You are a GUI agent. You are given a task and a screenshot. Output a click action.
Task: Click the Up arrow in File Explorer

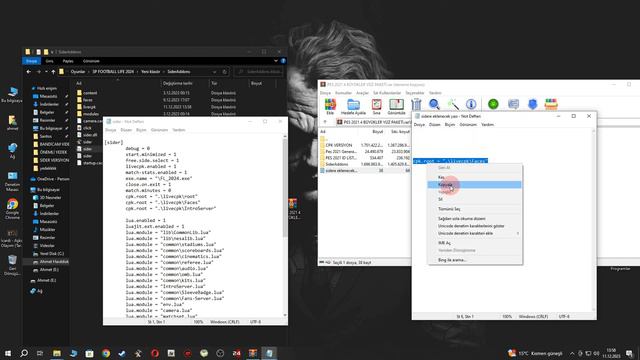[x=53, y=72]
